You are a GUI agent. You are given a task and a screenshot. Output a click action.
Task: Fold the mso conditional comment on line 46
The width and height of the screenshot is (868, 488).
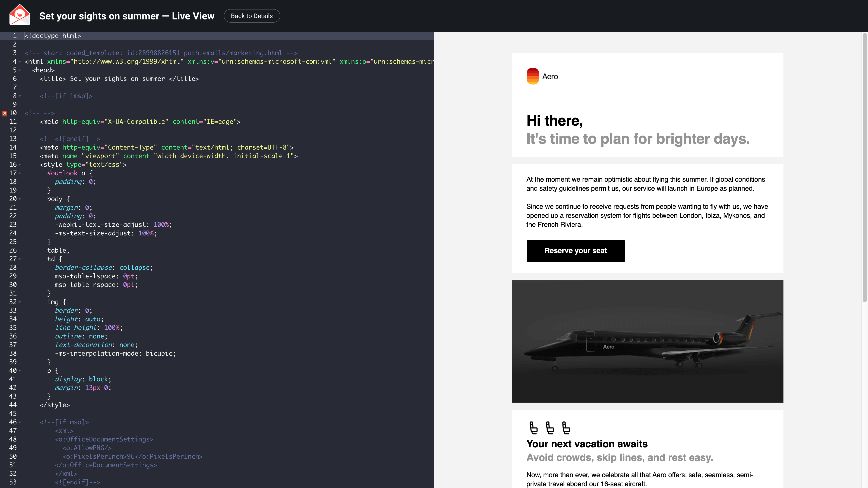coord(20,422)
